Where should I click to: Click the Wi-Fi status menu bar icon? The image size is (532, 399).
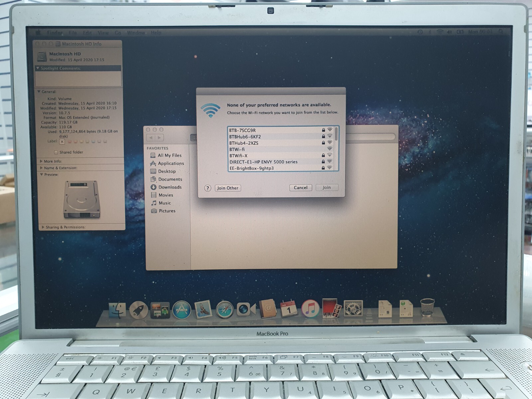click(x=440, y=32)
